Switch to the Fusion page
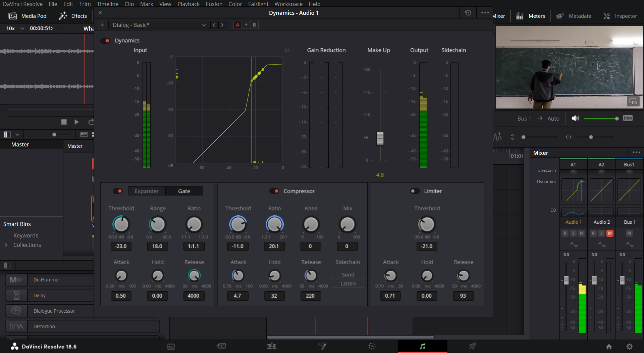Screen dimensions: 644x353 tap(322, 346)
